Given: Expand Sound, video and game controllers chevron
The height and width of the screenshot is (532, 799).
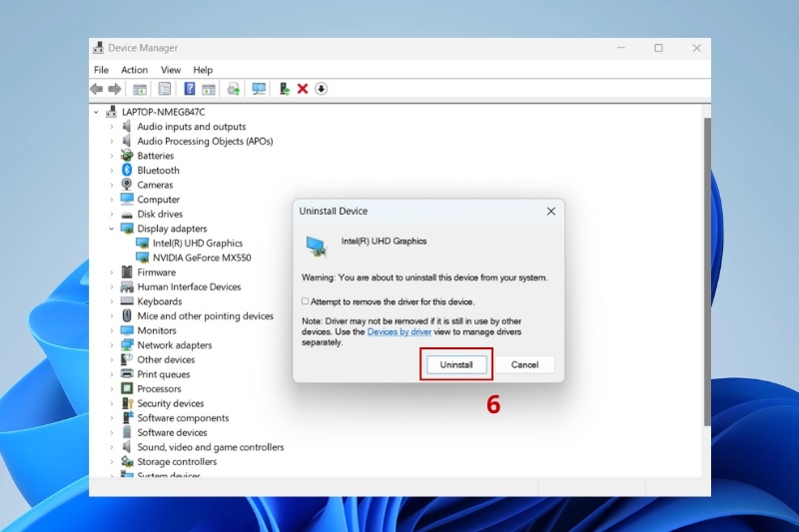Looking at the screenshot, I should [x=112, y=447].
